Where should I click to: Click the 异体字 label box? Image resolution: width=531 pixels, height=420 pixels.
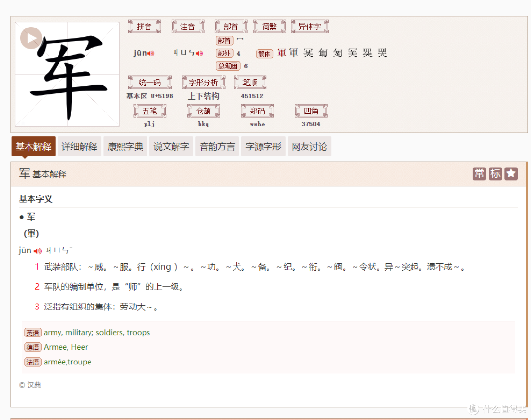(310, 27)
